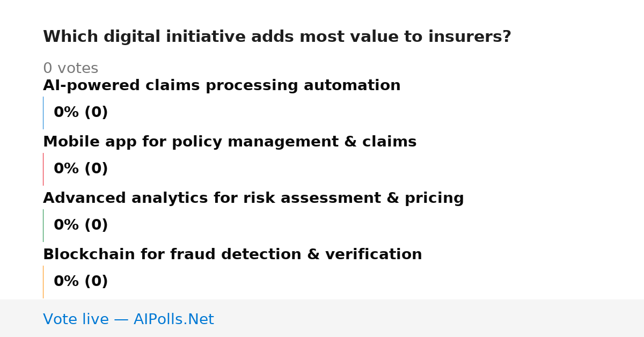Choose Advanced analytics for risk assessment option
This screenshot has height=337, width=644.
(x=253, y=199)
